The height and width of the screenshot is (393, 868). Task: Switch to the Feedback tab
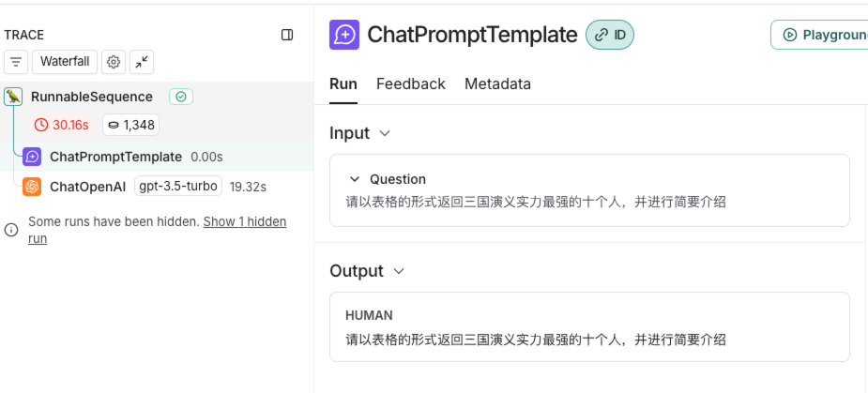pos(410,83)
